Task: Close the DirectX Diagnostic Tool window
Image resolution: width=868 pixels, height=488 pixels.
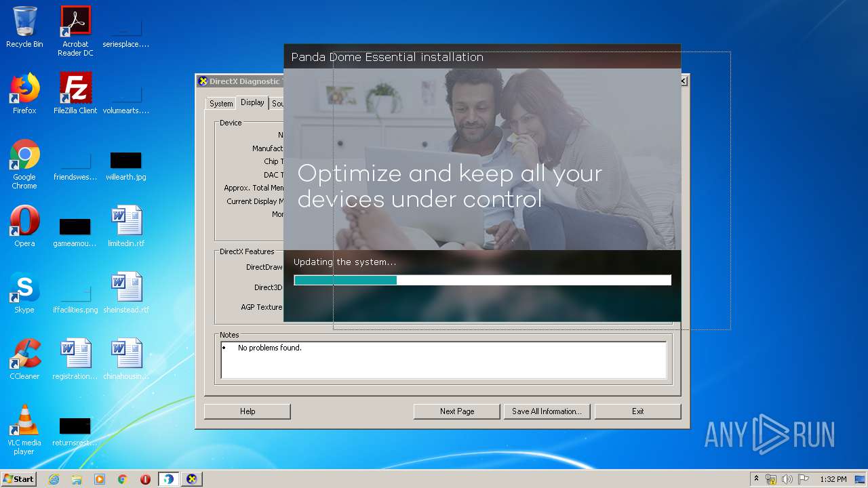Action: pyautogui.click(x=683, y=81)
